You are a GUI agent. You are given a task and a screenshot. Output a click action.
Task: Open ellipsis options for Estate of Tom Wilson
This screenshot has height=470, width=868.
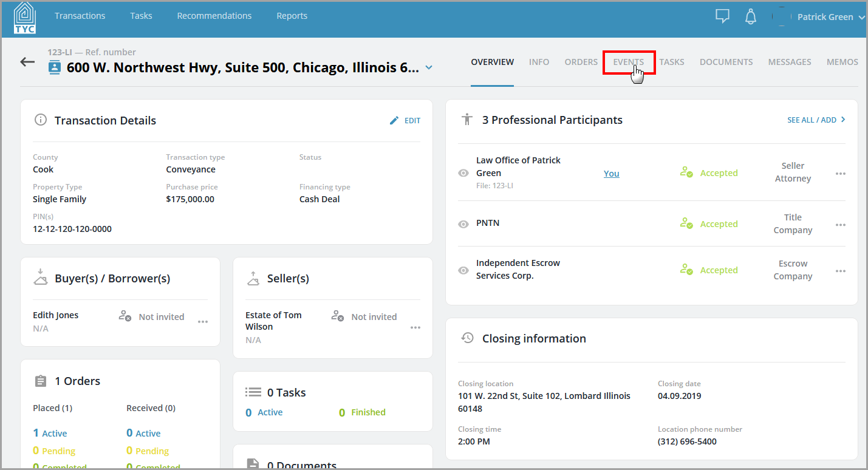pyautogui.click(x=415, y=327)
